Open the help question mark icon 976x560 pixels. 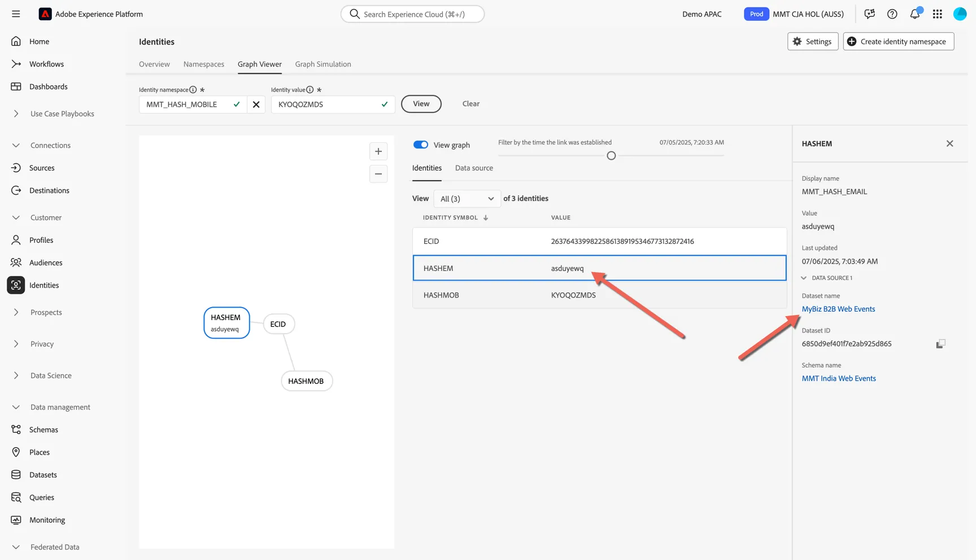click(x=892, y=14)
